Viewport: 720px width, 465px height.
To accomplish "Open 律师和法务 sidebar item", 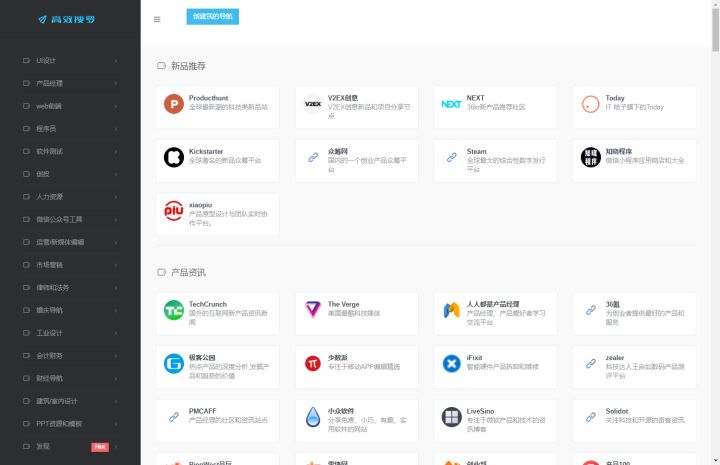I will (70, 287).
